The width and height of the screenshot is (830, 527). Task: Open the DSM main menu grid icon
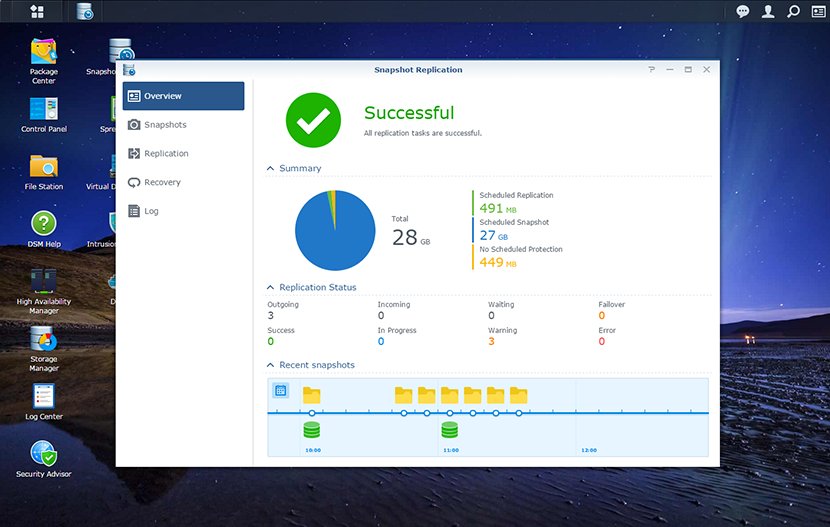point(37,11)
